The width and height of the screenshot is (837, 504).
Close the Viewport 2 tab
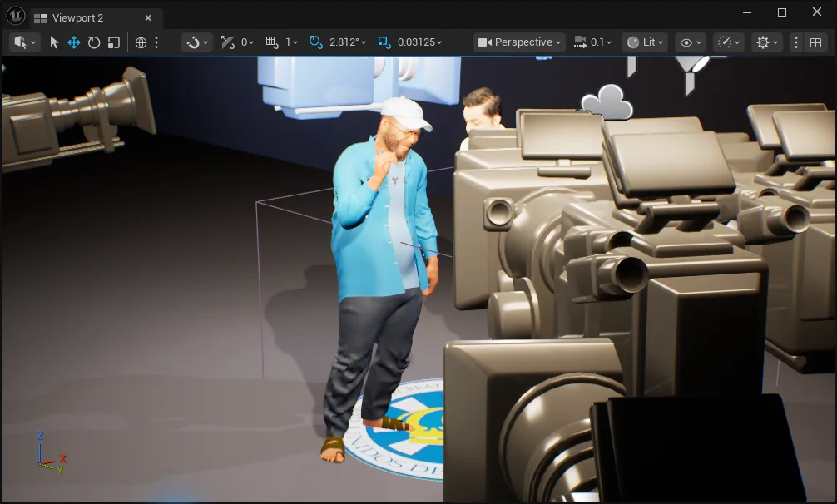(148, 18)
